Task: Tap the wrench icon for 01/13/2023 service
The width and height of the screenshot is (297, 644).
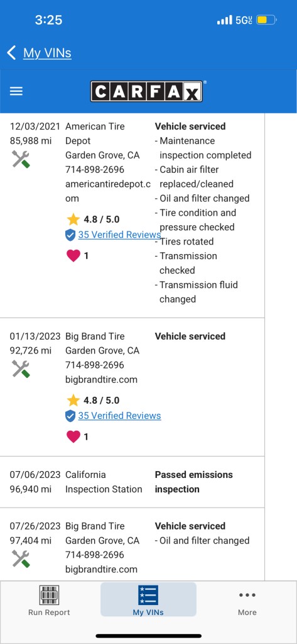Action: [21, 369]
